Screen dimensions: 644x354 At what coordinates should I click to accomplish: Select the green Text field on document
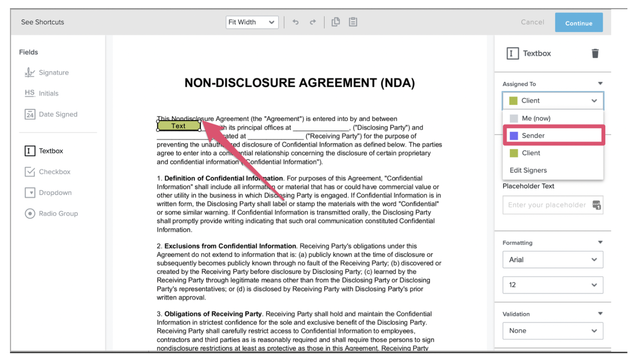[x=179, y=126]
